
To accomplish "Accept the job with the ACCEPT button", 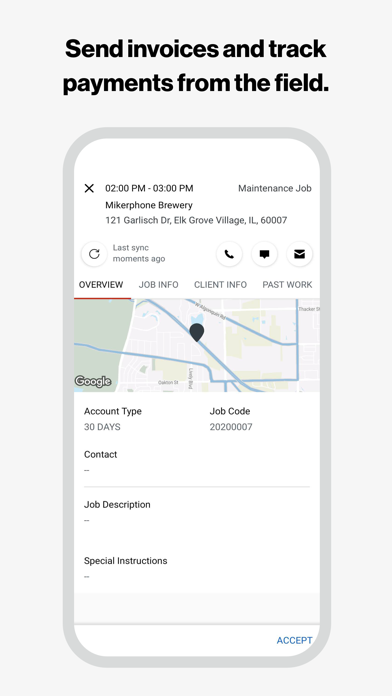I will [294, 641].
